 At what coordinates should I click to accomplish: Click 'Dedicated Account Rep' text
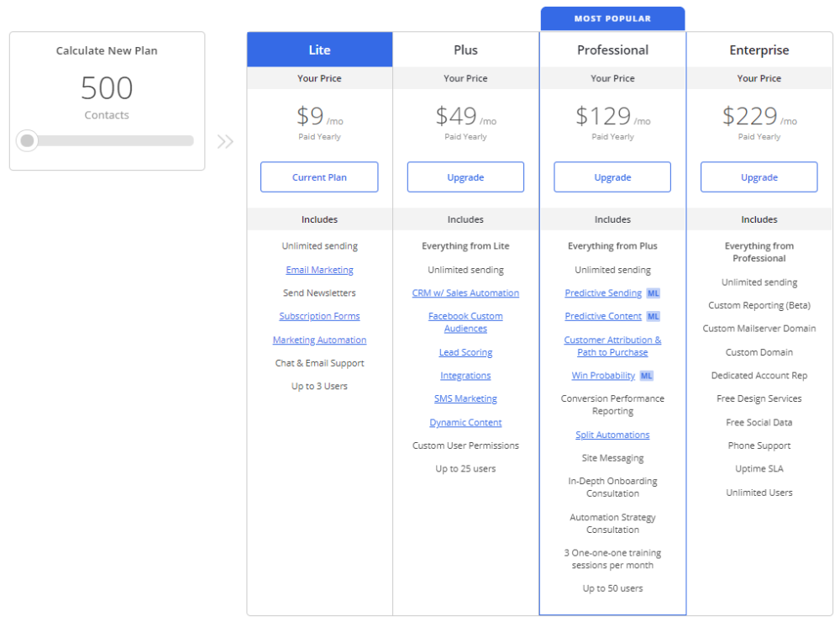[759, 376]
